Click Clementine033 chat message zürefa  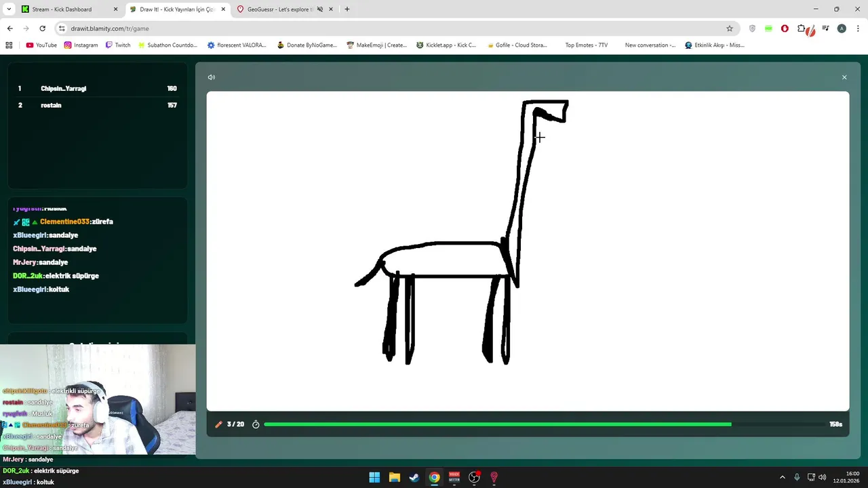[x=63, y=222]
